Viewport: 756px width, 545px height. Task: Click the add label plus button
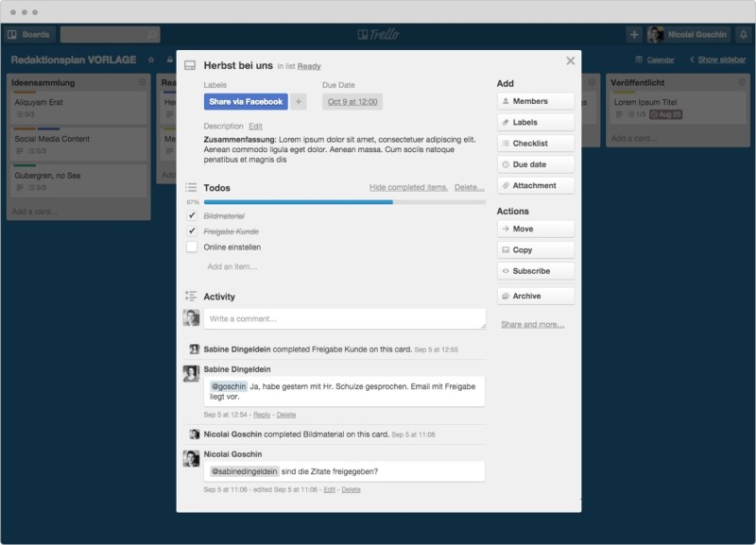pyautogui.click(x=299, y=102)
